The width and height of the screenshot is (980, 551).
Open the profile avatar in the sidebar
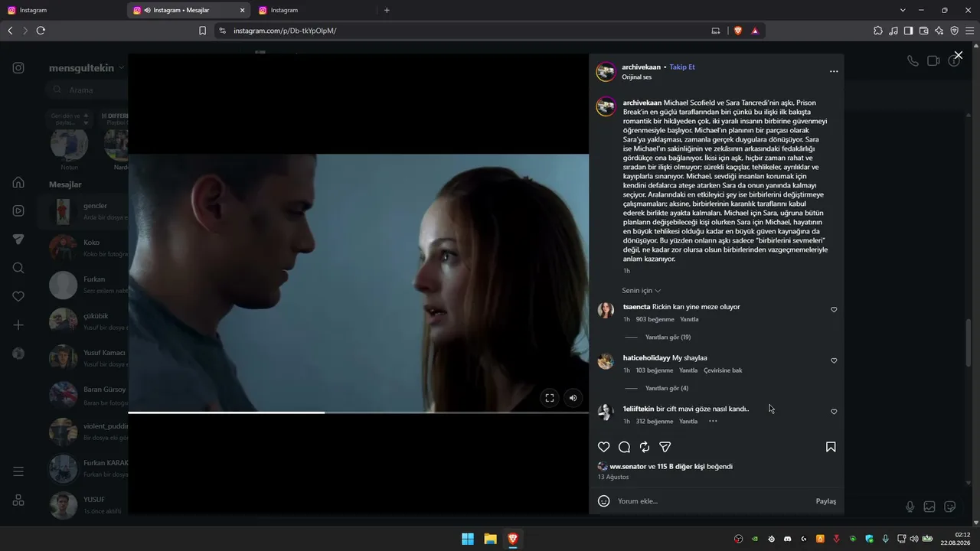18,354
